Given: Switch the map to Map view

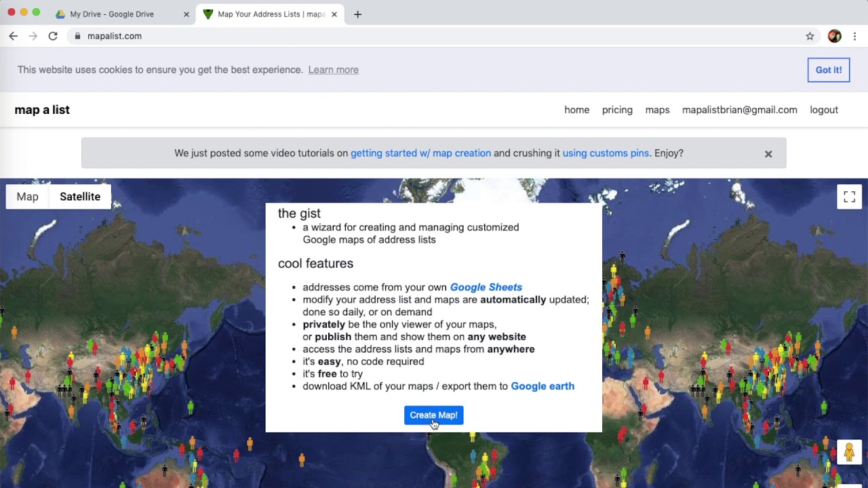Looking at the screenshot, I should click(x=28, y=197).
